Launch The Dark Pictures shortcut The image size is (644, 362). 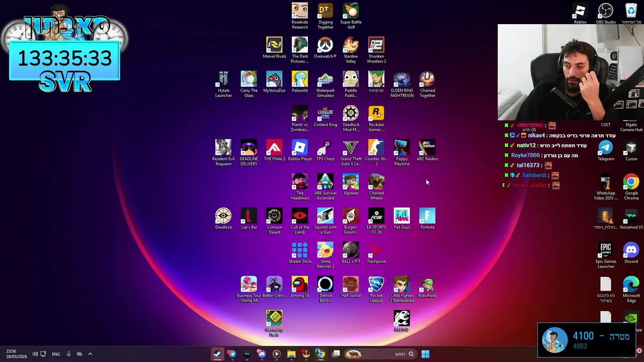(300, 50)
